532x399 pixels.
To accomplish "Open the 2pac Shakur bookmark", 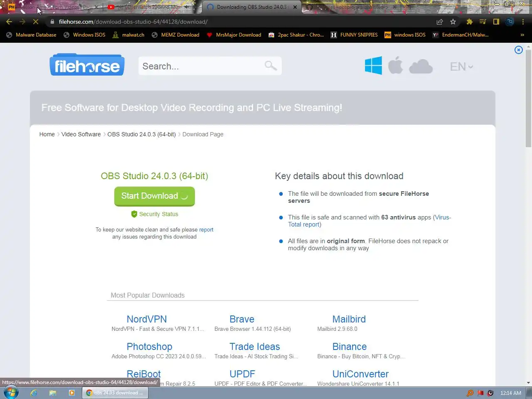I will click(x=296, y=35).
